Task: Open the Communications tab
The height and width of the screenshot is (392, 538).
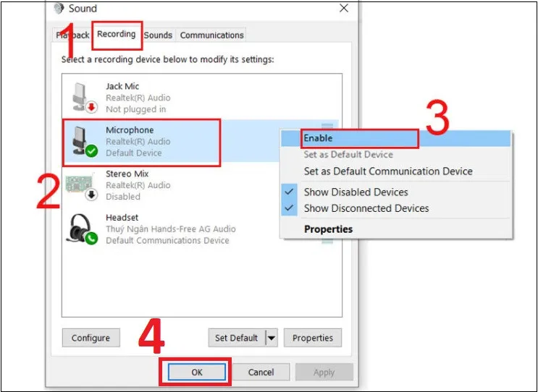Action: click(211, 35)
